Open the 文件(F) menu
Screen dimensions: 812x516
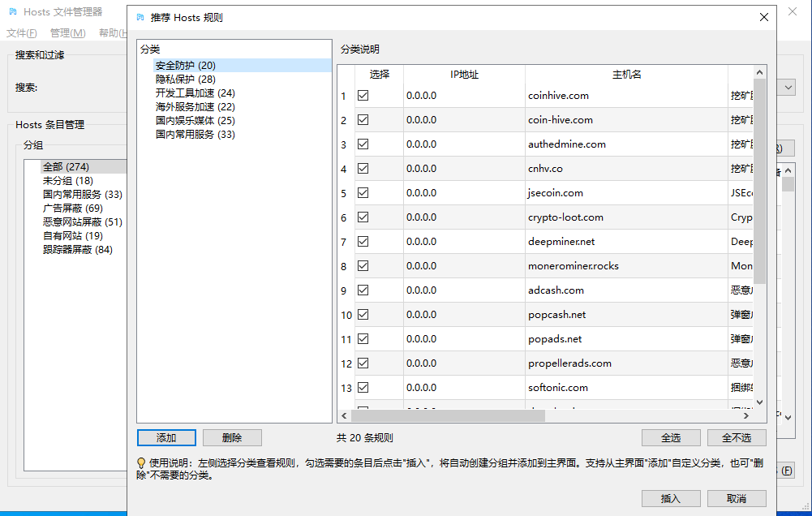pos(22,33)
